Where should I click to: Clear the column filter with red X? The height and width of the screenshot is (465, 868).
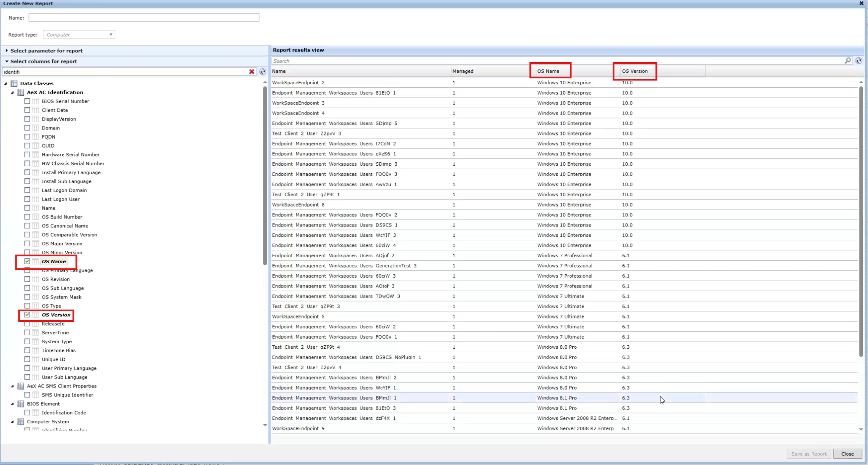[252, 72]
